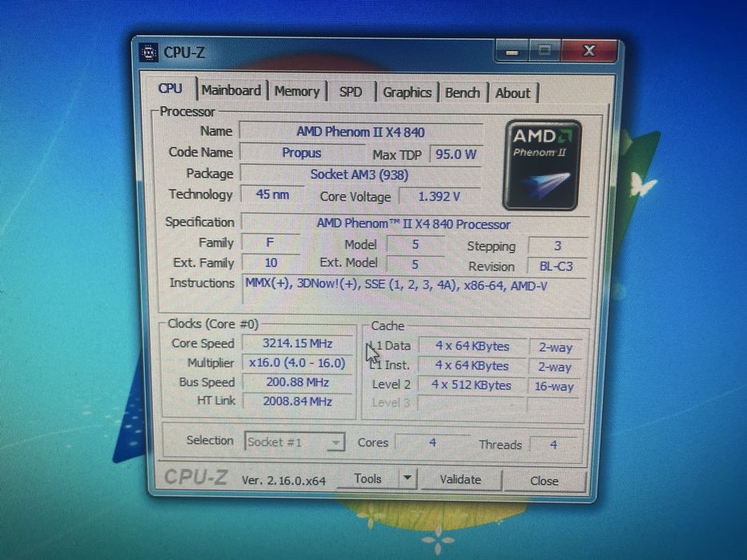Screen dimensions: 747x560
Task: Click the Revision value BL-C3
Action: click(x=556, y=266)
